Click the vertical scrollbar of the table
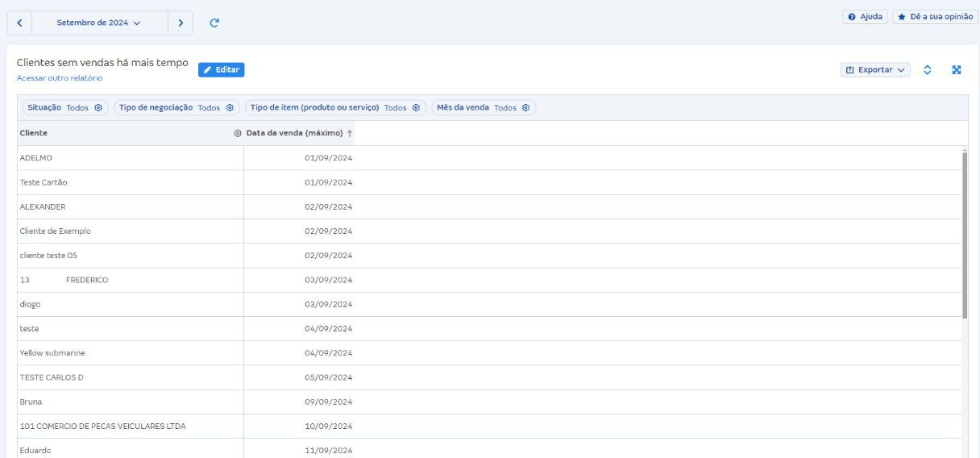Screen dimensions: 980x458 pos(965,234)
